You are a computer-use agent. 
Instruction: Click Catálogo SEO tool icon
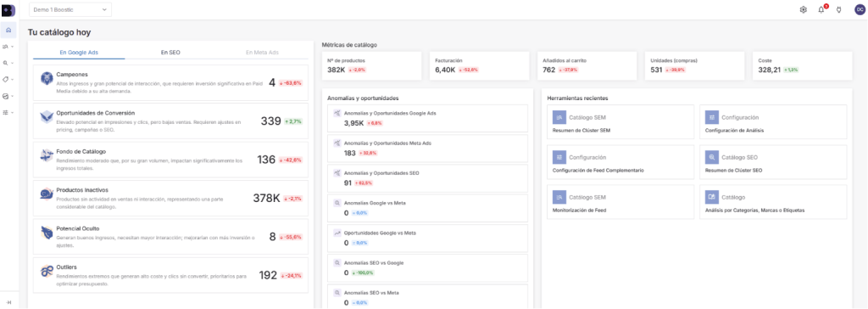[x=712, y=157]
